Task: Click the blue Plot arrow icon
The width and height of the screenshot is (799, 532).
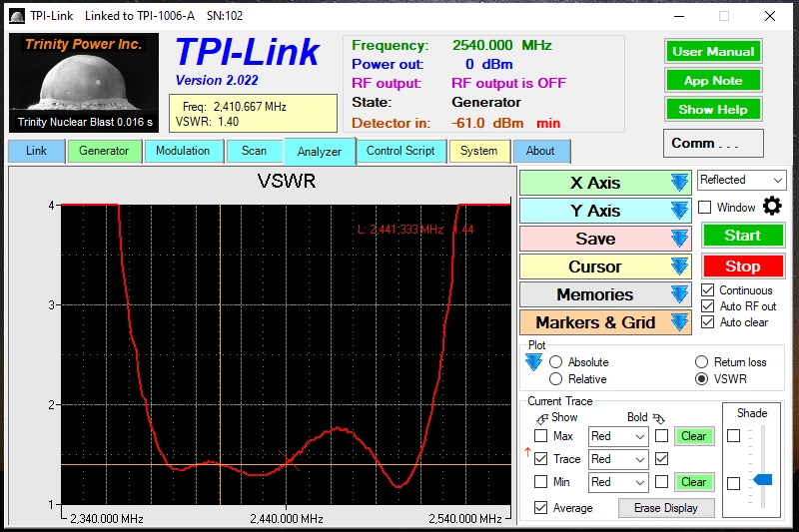Action: [533, 362]
